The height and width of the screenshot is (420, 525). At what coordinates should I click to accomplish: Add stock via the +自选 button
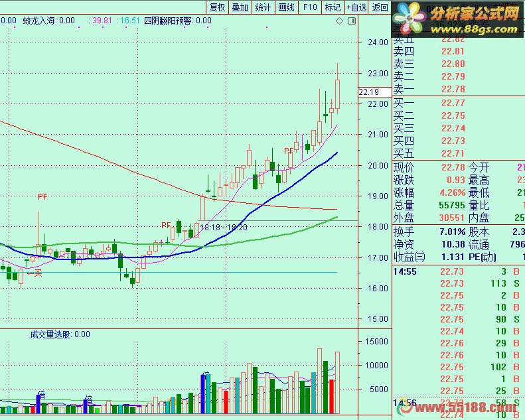coord(356,7)
